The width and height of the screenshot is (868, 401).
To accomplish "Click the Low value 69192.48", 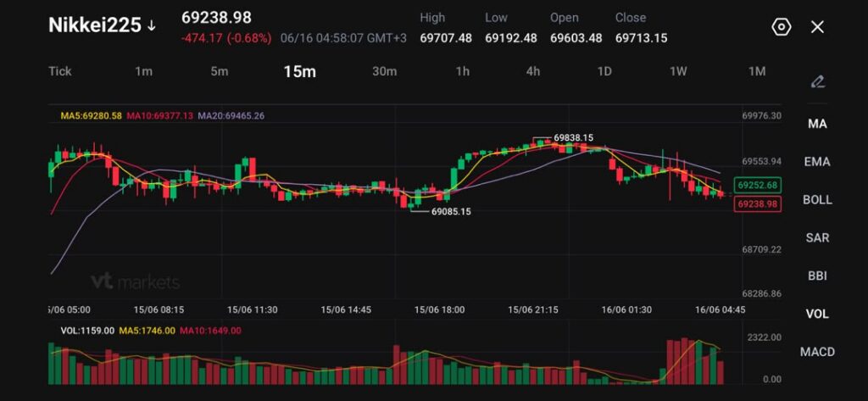I will click(511, 38).
